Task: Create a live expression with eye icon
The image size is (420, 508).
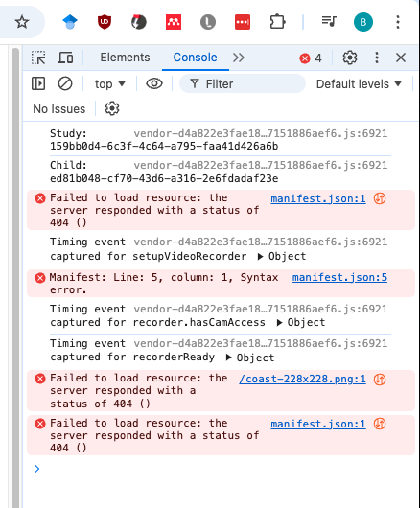Action: tap(154, 83)
